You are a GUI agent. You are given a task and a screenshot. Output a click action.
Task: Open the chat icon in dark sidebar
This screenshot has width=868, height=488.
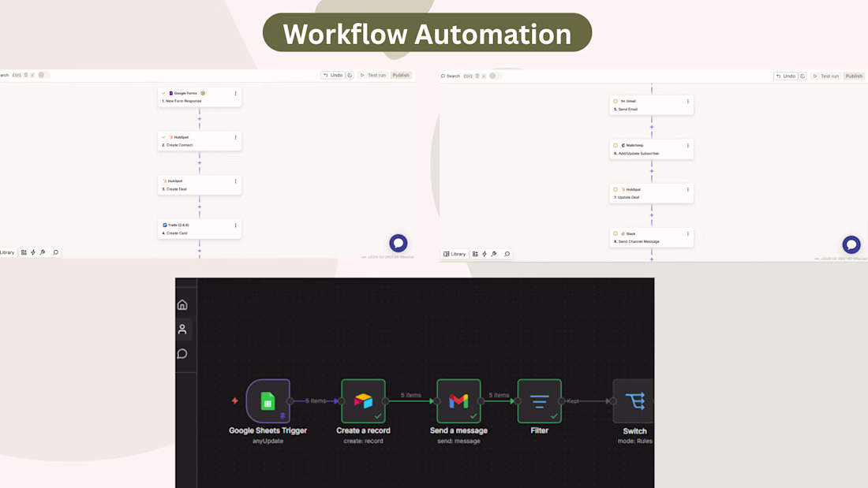coord(182,353)
